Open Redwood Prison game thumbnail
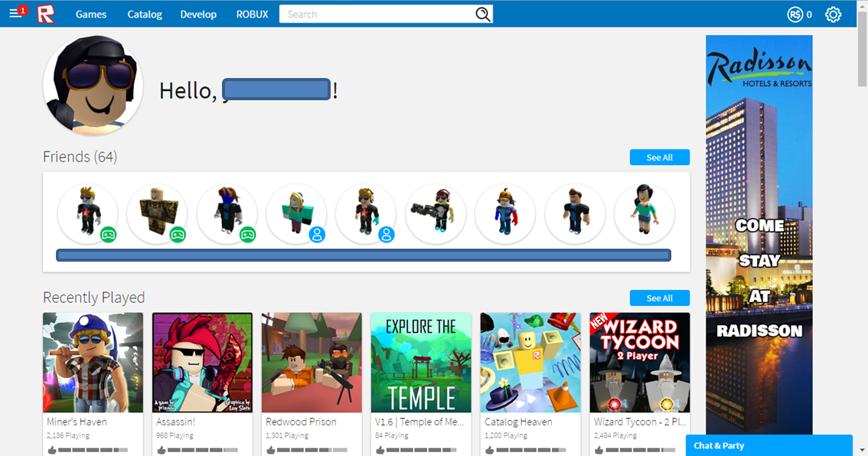Screen dimensions: 868x456 point(312,363)
